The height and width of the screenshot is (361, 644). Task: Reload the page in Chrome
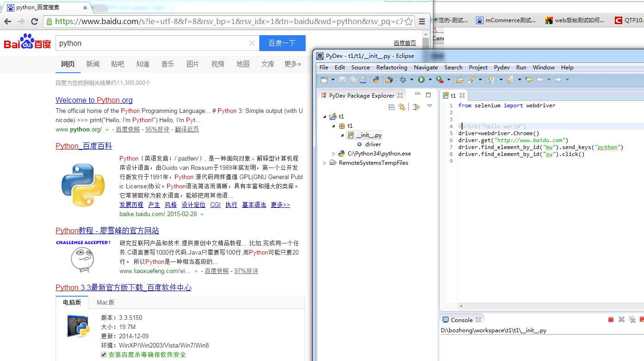[x=34, y=21]
